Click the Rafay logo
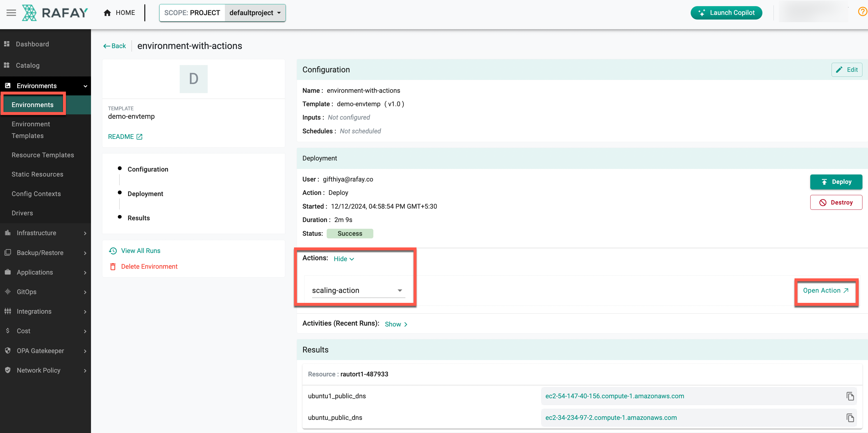Screen dimensions: 868x433 55,13
